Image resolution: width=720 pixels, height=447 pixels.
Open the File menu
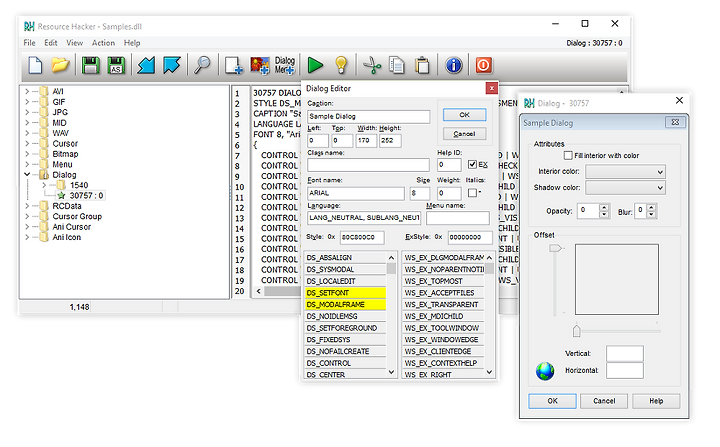click(29, 43)
